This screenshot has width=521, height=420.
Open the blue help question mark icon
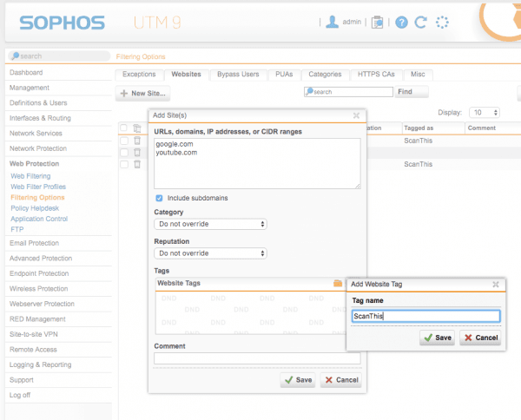click(x=401, y=23)
